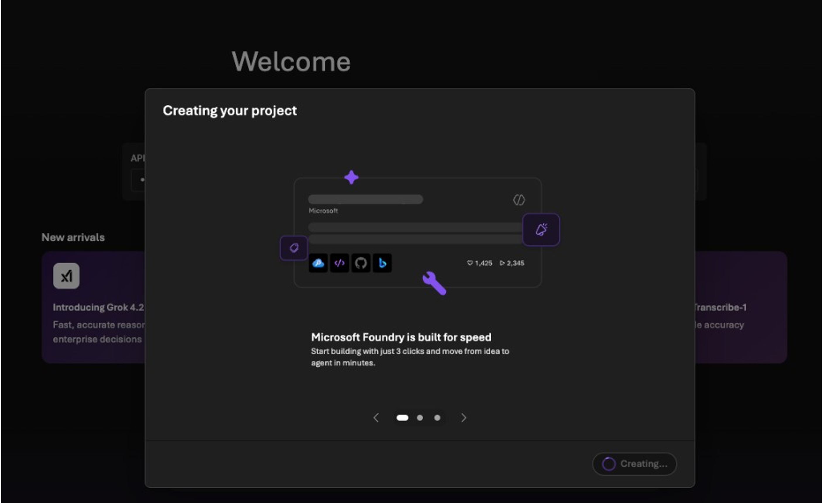
Task: Click the Welcome heading in background page
Action: coord(291,62)
